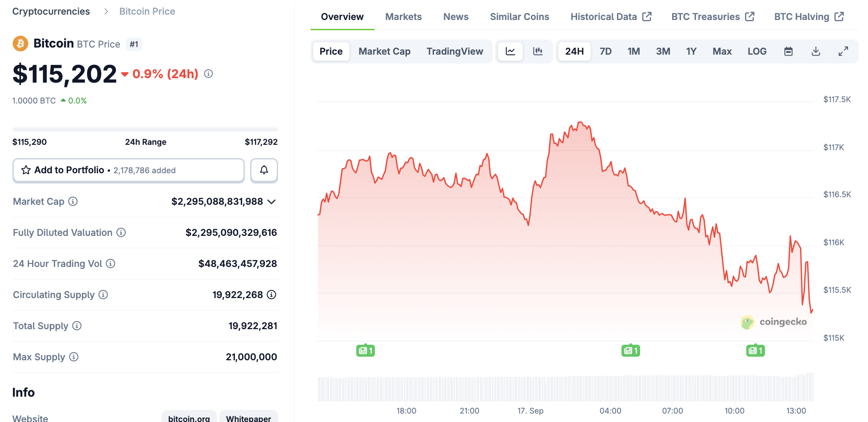
Task: Select the 1Y time range
Action: click(x=691, y=52)
